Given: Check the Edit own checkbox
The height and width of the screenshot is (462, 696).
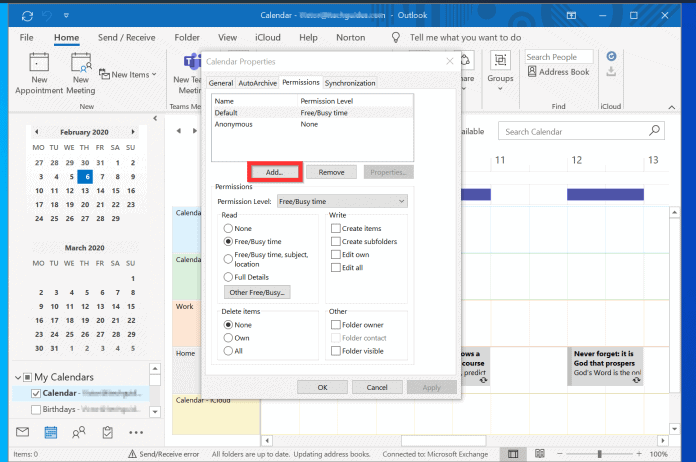Looking at the screenshot, I should (336, 255).
